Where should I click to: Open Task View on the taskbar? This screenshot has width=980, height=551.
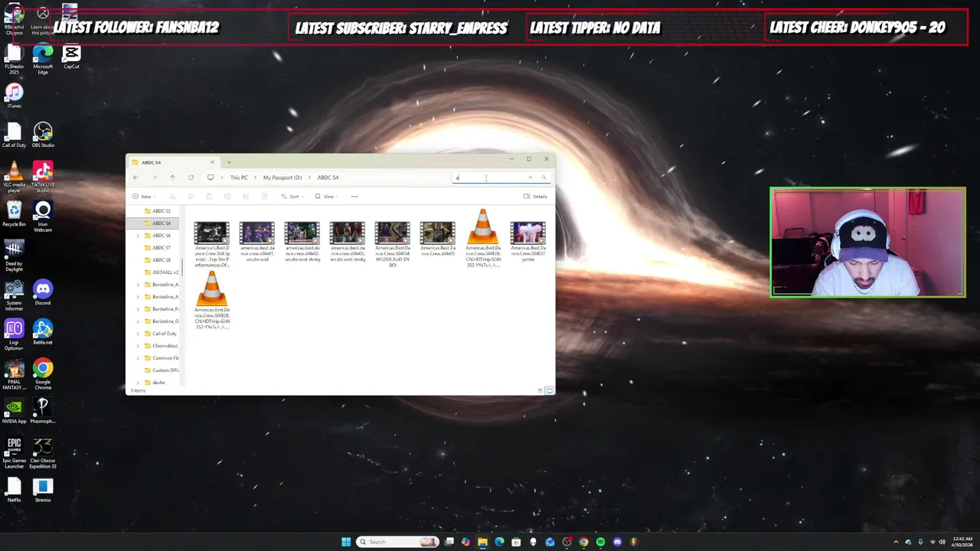point(449,542)
